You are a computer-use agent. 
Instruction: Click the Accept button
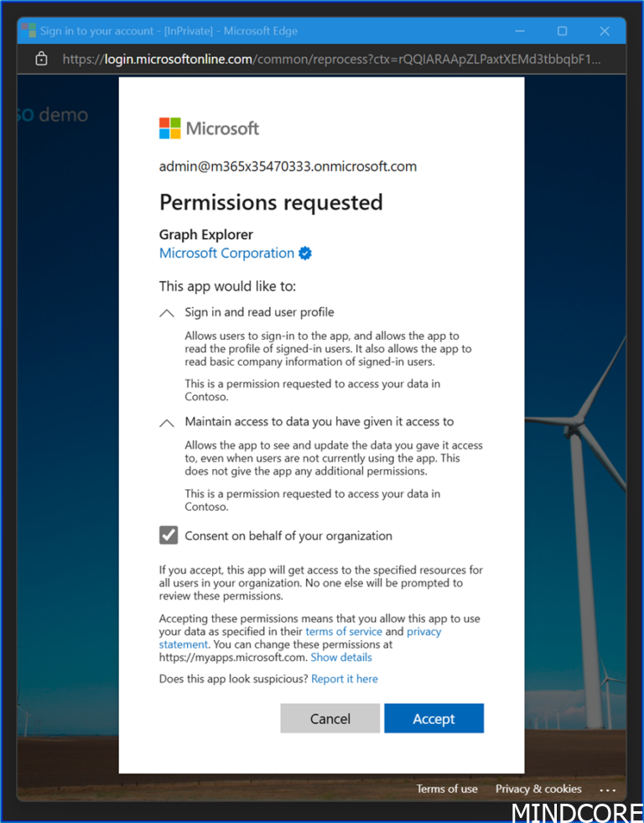click(x=434, y=718)
